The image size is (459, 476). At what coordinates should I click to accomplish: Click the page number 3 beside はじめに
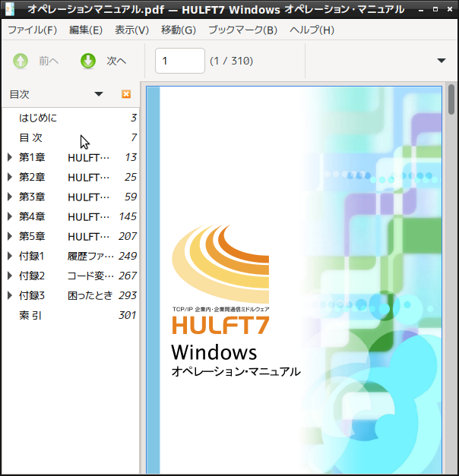point(134,118)
